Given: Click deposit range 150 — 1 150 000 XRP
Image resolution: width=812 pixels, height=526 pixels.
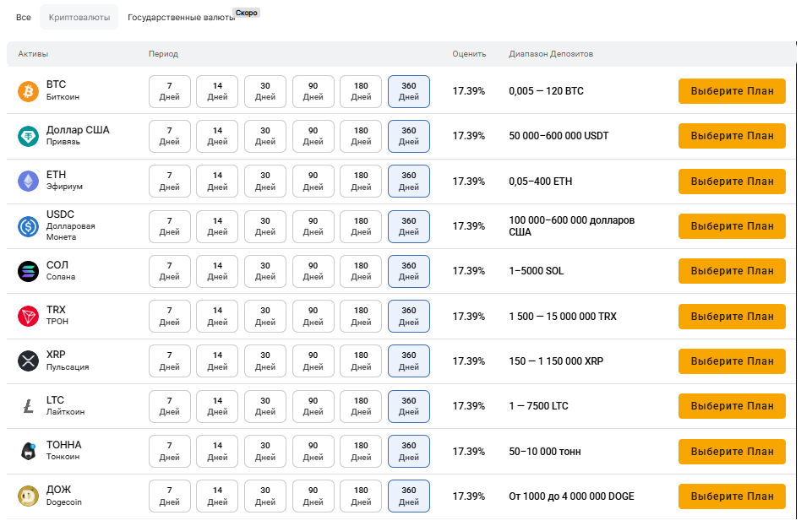Looking at the screenshot, I should click(x=556, y=361).
